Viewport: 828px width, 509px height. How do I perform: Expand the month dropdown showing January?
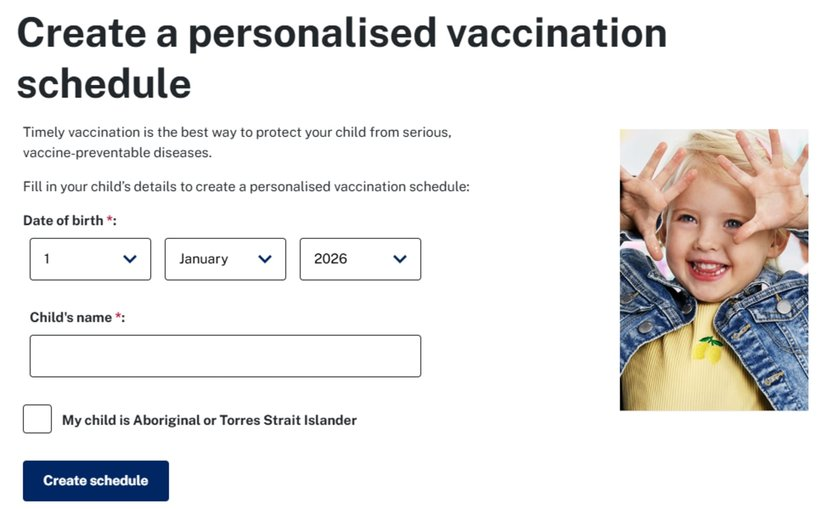pyautogui.click(x=225, y=259)
